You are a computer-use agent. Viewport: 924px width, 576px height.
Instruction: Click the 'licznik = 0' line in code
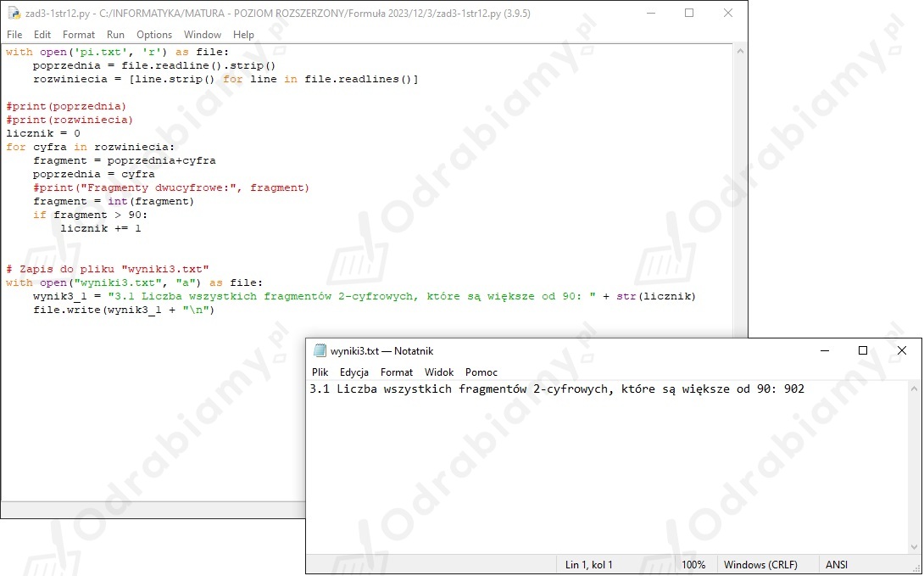pos(43,133)
